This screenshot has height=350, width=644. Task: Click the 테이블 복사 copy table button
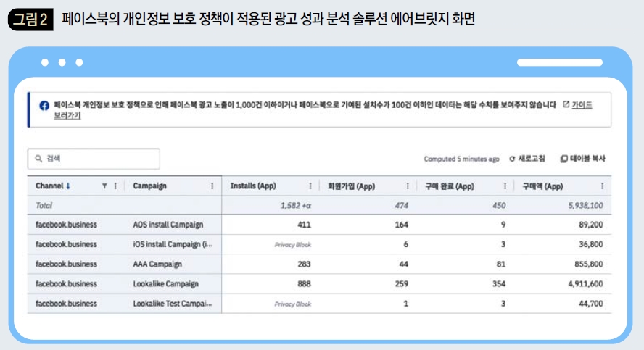coord(583,159)
